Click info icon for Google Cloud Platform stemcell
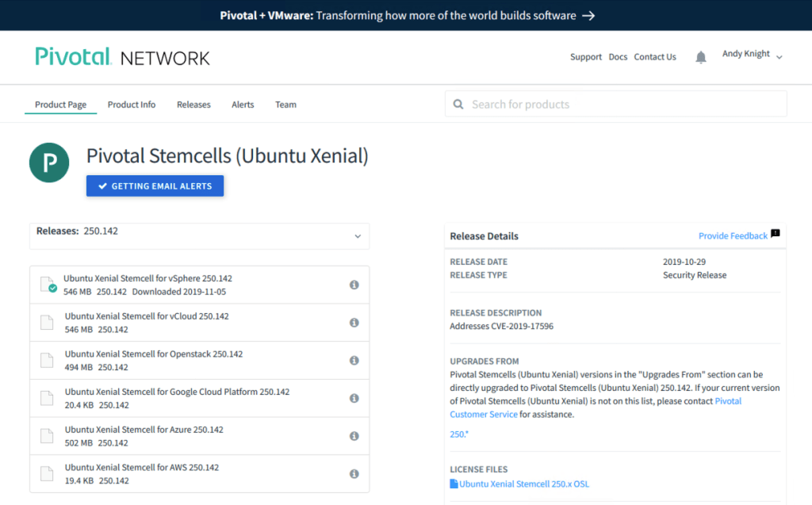This screenshot has width=812, height=505. pyautogui.click(x=354, y=398)
